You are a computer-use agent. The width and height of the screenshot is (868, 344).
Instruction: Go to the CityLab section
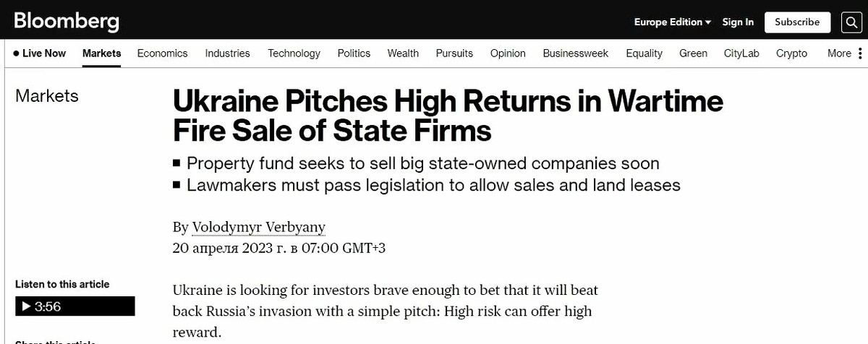click(x=741, y=53)
